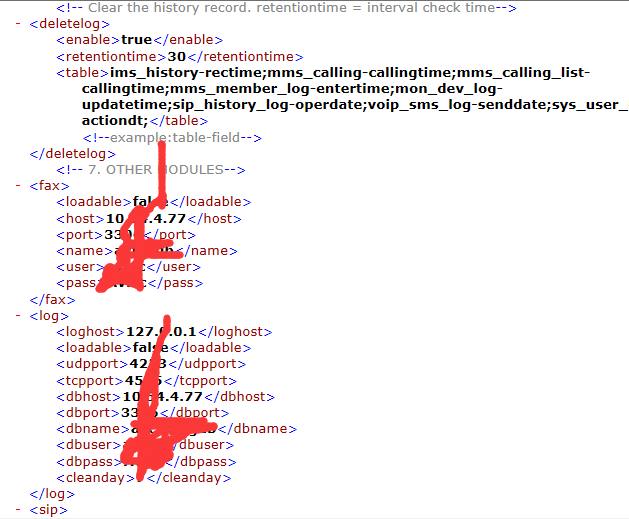Click the '7. OTHER MODULES' comment
629x519 pixels.
click(150, 170)
